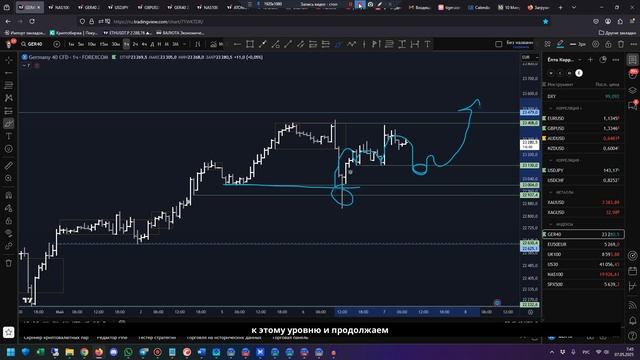The image size is (640, 360).
Task: Open the 'Редактор Pine' bottom tab
Action: (112, 338)
